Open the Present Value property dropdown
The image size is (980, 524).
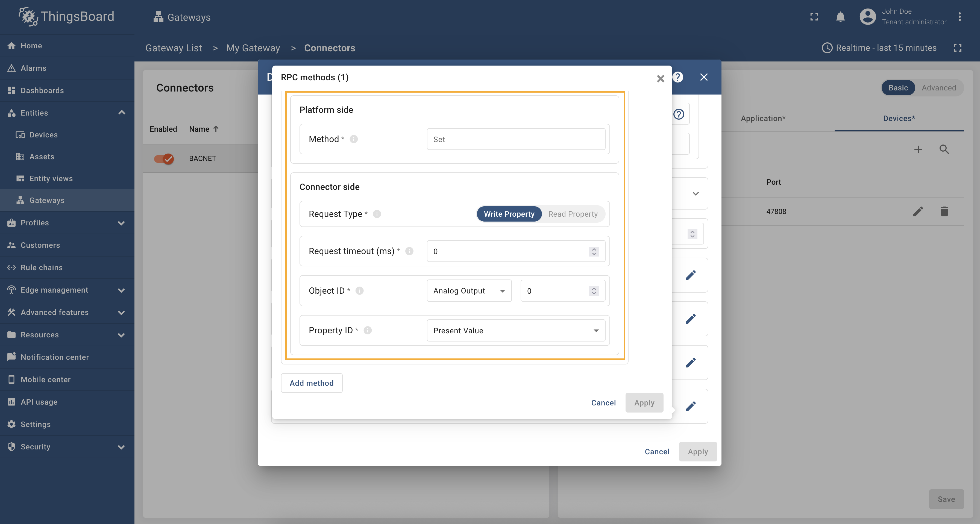click(515, 331)
